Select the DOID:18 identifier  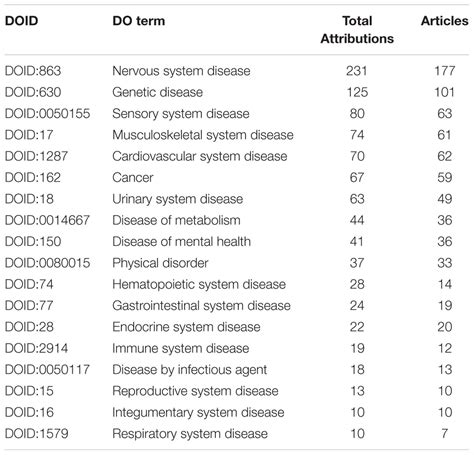click(29, 199)
